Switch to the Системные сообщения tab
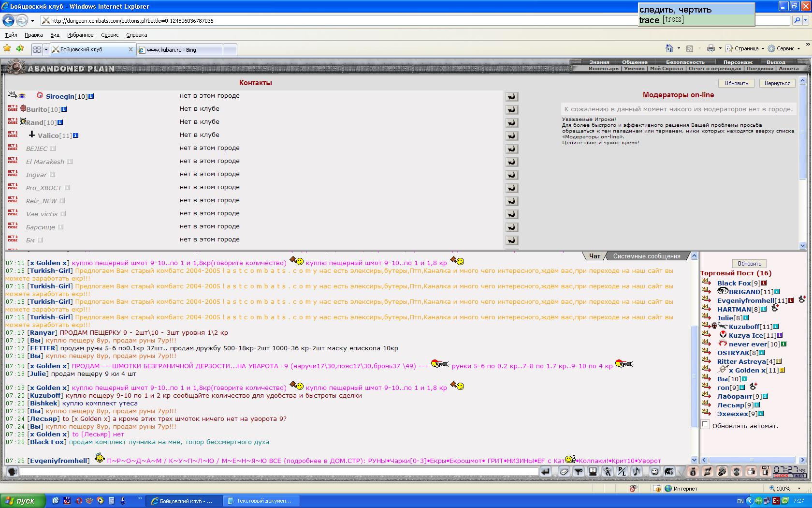812x508 pixels. pyautogui.click(x=646, y=256)
